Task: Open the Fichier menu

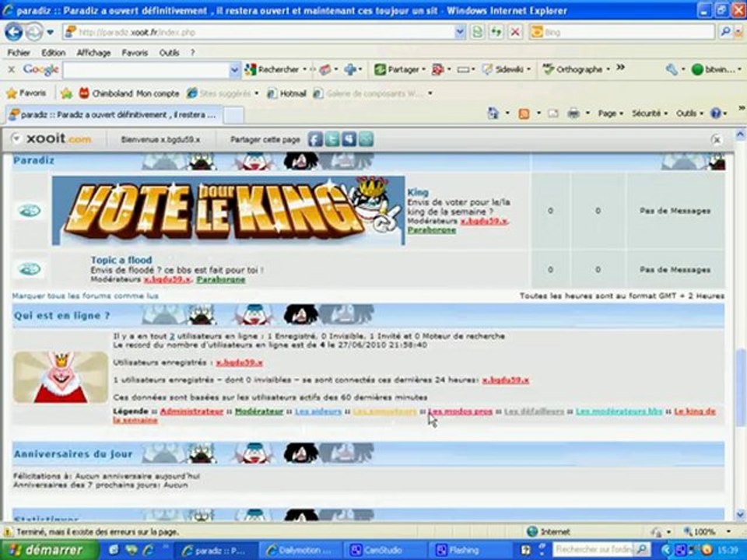Action: coord(19,52)
